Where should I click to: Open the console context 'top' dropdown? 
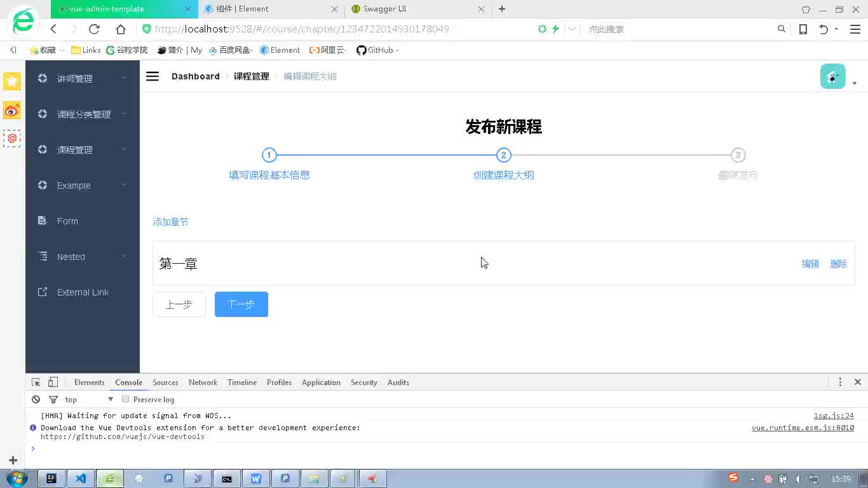(89, 399)
